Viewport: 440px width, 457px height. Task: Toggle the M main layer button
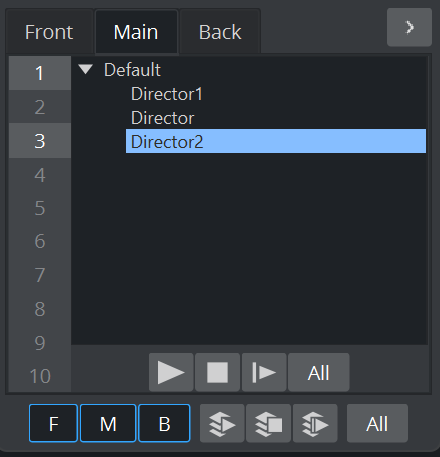coord(108,423)
